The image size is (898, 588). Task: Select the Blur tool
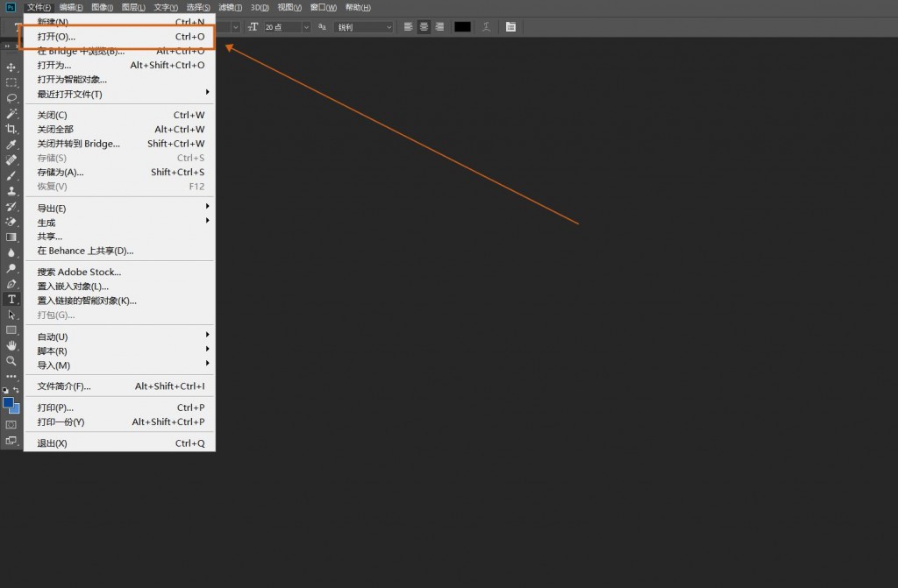tap(11, 252)
